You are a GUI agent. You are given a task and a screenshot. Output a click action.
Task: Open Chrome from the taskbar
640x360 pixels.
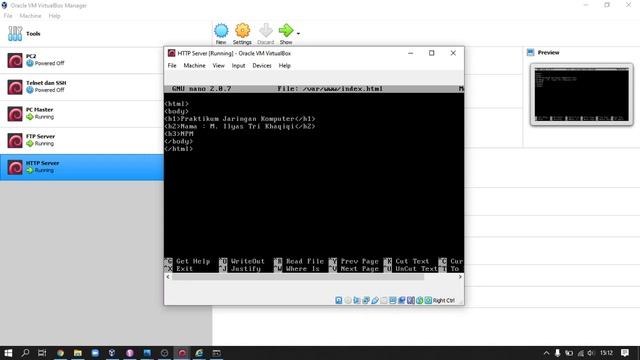pyautogui.click(x=60, y=353)
